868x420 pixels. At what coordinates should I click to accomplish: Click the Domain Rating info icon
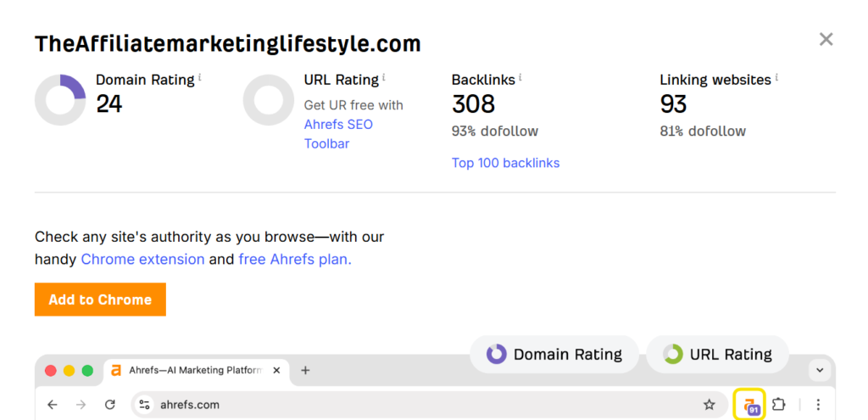pyautogui.click(x=199, y=77)
